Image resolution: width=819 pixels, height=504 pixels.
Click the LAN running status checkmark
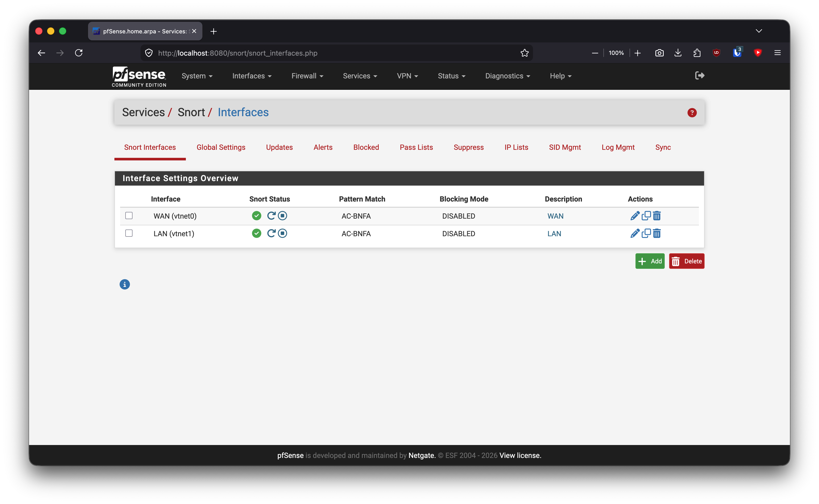pyautogui.click(x=257, y=233)
